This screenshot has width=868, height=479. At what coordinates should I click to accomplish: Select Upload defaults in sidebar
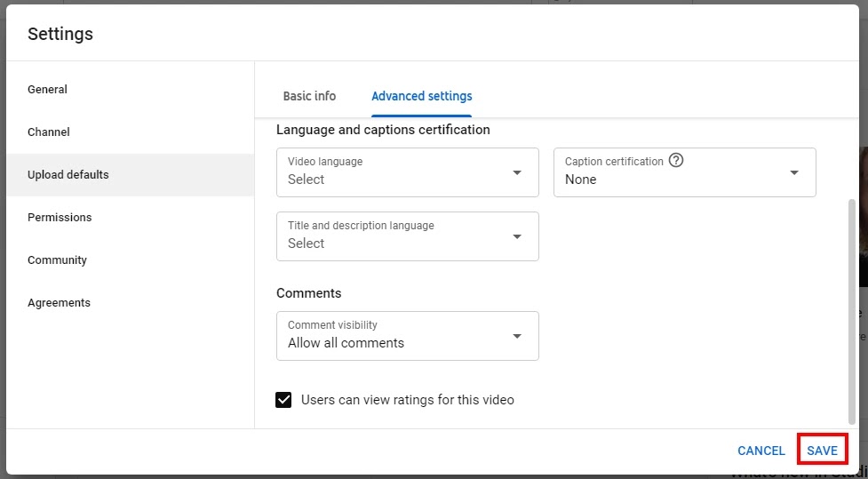pos(68,175)
